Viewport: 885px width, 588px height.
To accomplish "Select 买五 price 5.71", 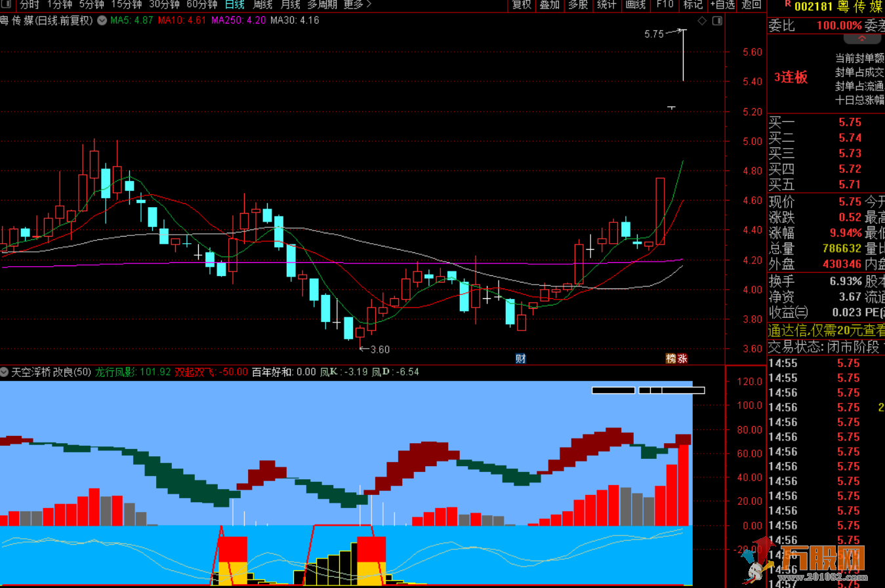I will pos(850,185).
